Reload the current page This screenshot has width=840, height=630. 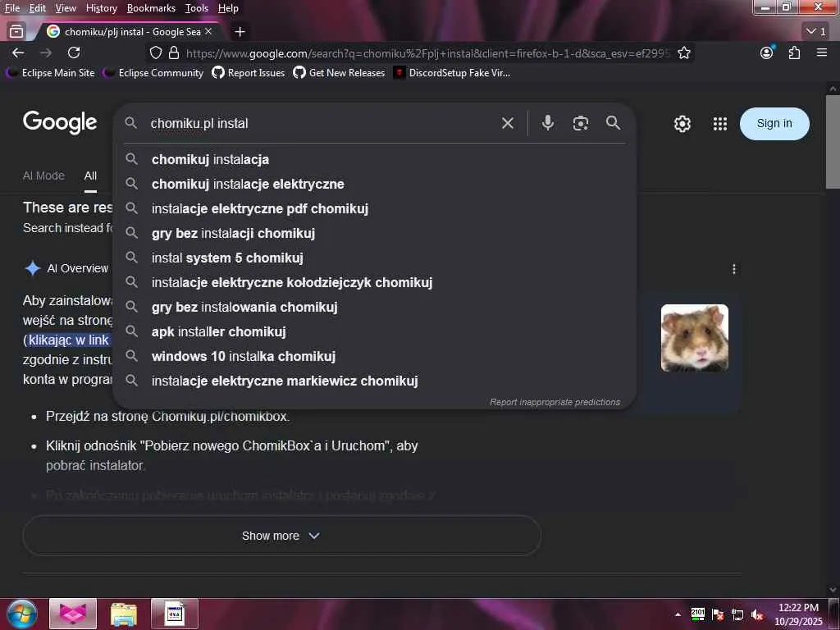[x=74, y=52]
